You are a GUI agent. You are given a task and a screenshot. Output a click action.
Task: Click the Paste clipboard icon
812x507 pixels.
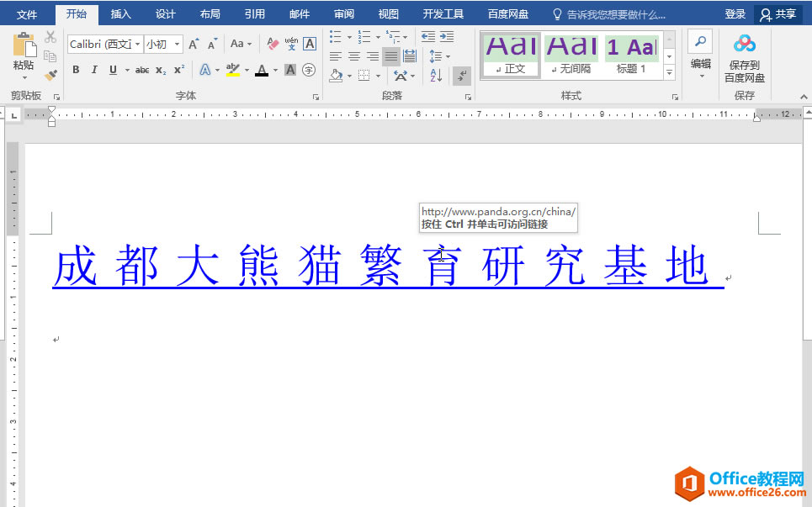coord(24,45)
